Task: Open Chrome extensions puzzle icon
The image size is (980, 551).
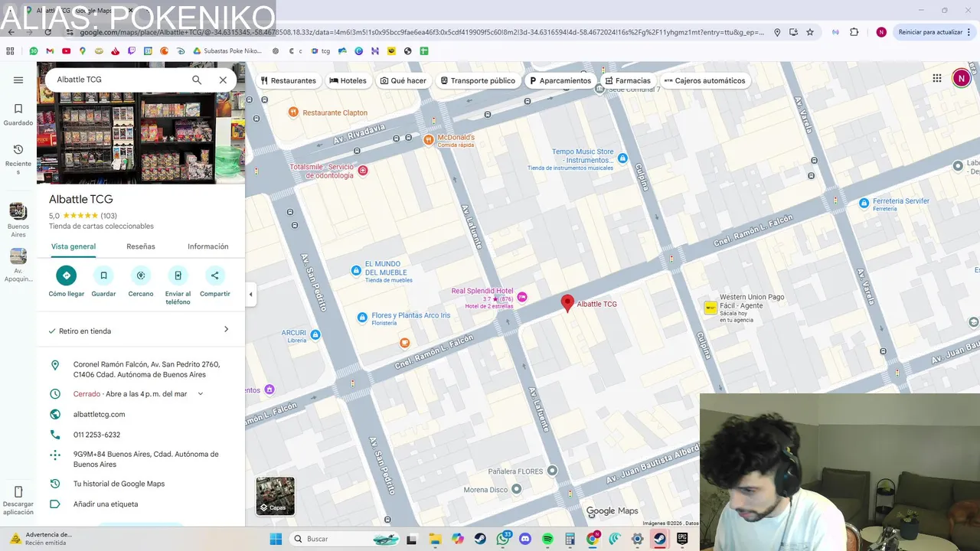Action: (854, 32)
